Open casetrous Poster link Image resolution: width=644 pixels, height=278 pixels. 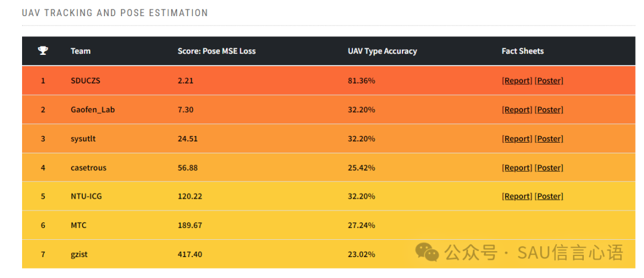pyautogui.click(x=549, y=168)
